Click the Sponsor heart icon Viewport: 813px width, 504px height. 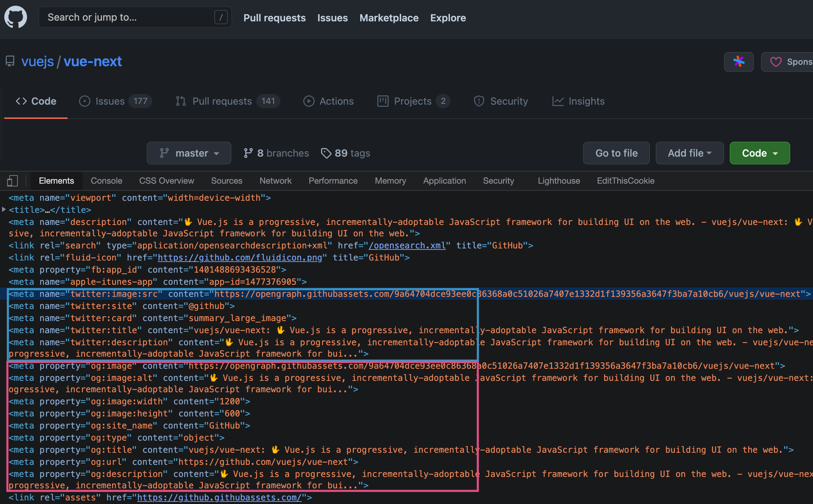776,62
